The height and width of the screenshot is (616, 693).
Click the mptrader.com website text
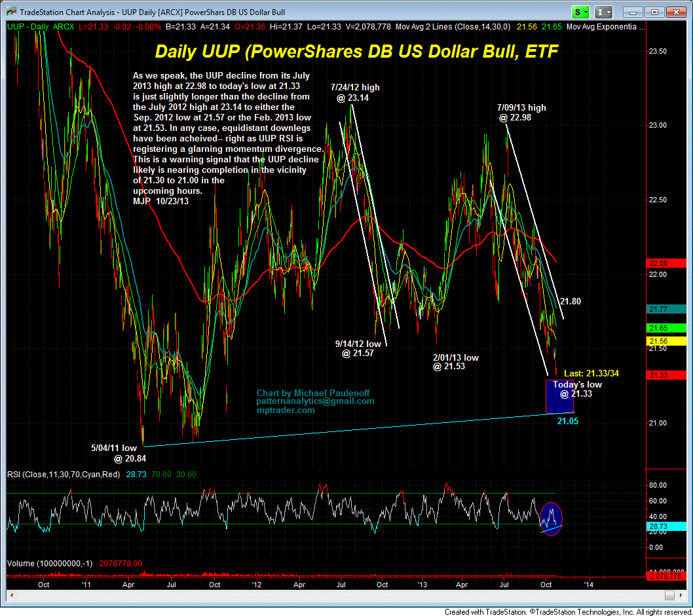click(x=286, y=410)
